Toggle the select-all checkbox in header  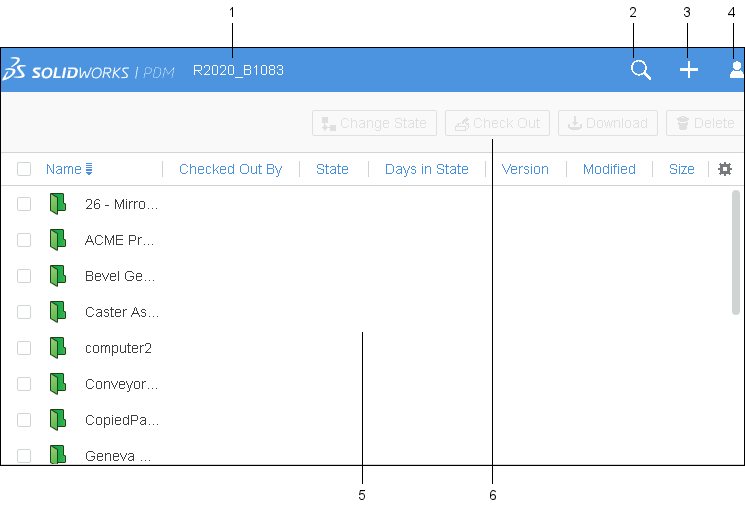pyautogui.click(x=24, y=169)
